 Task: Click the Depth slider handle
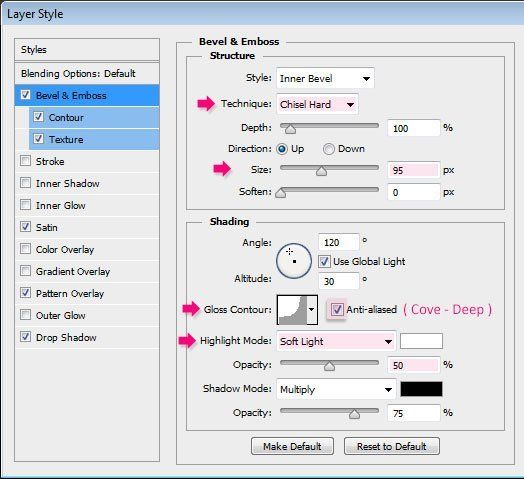[x=290, y=129]
